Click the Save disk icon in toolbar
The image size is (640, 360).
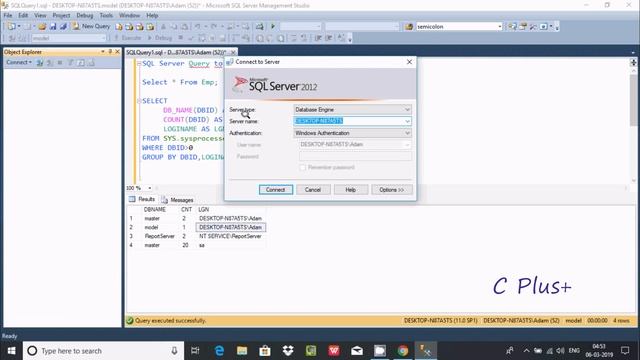coord(53,27)
